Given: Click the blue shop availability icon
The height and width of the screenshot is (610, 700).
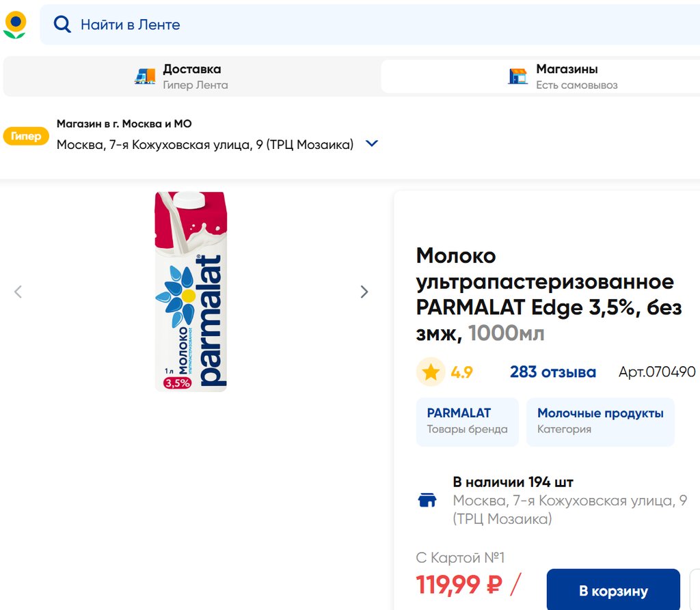Looking at the screenshot, I should coord(427,501).
